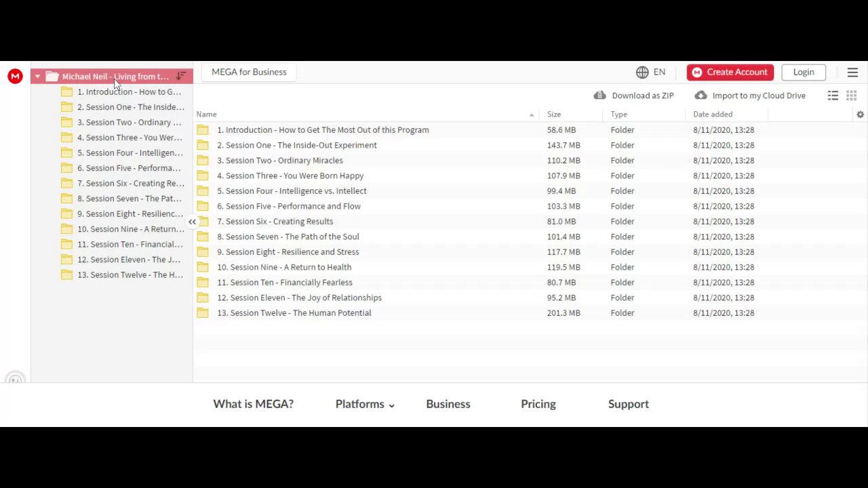Click Download as ZIP
Screen dimensions: 868x488
point(633,96)
